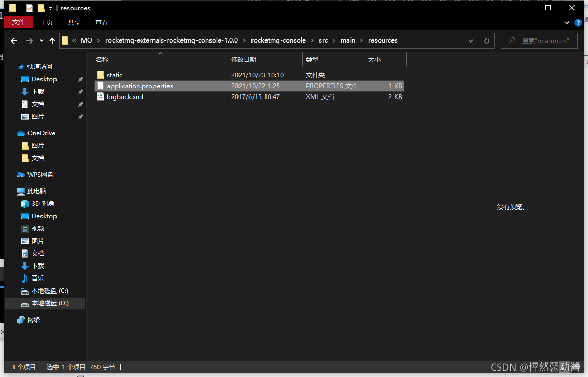The width and height of the screenshot is (588, 377).
Task: Open Desktop under 此电脑
Action: pos(44,216)
